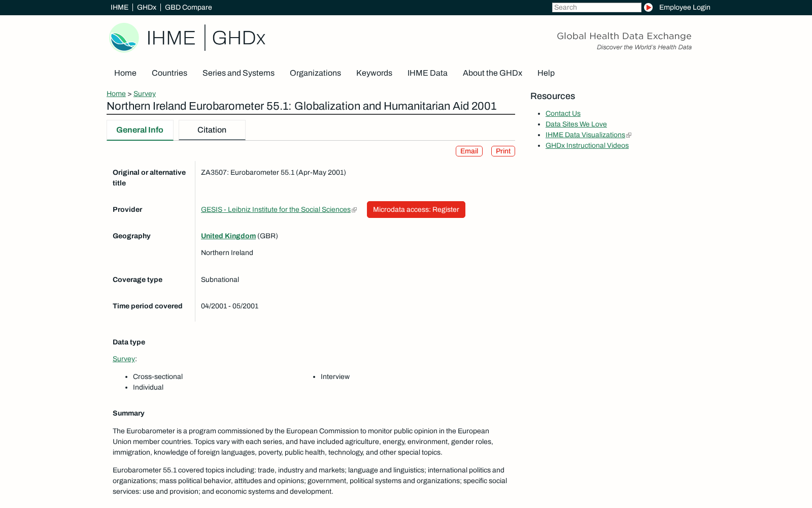Open external link icon beside GESIS provider
This screenshot has width=812, height=508.
coord(354,210)
